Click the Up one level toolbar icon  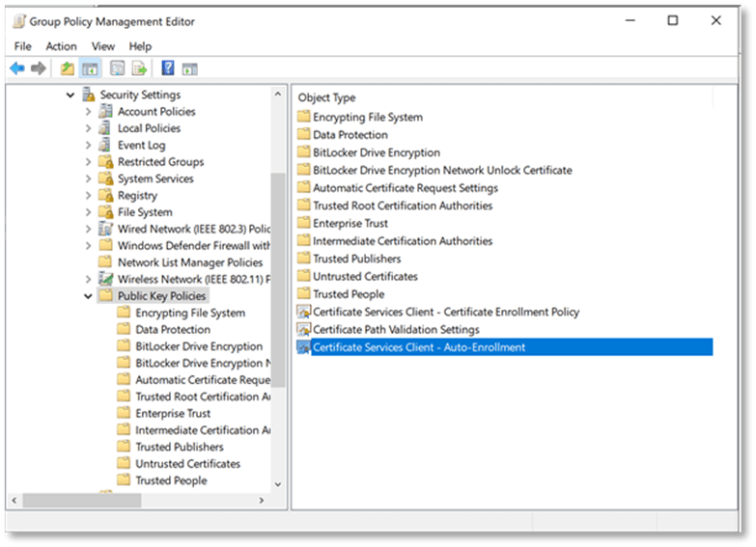point(67,68)
